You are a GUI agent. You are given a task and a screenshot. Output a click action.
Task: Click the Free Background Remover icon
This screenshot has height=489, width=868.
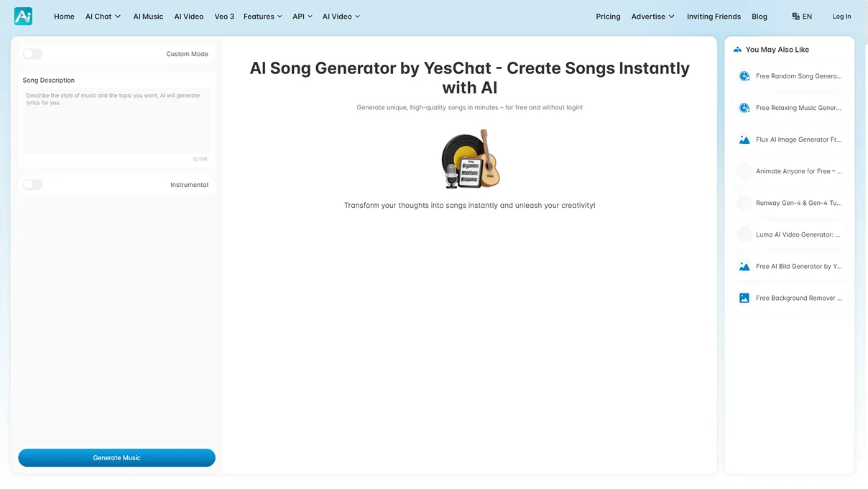point(744,298)
